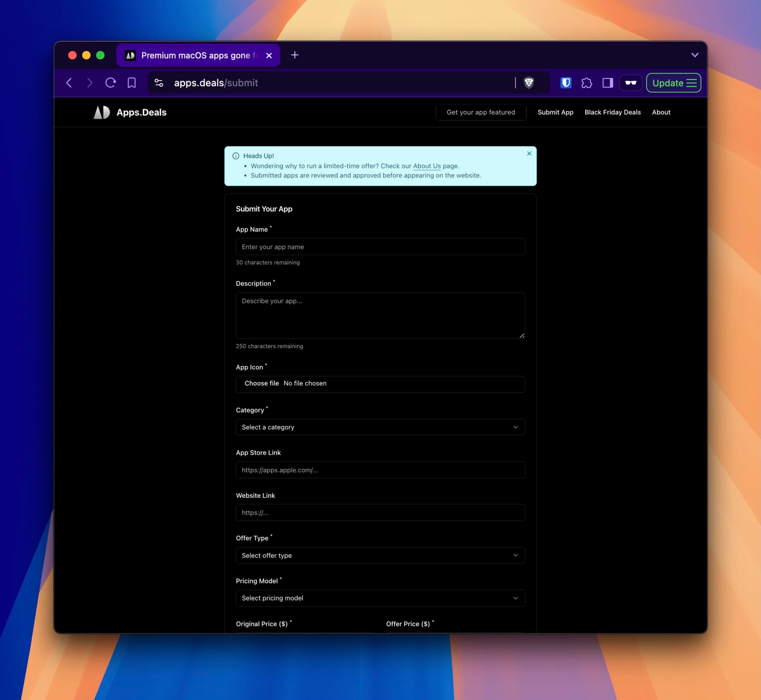
Task: Click Get your app featured button
Action: click(x=480, y=112)
